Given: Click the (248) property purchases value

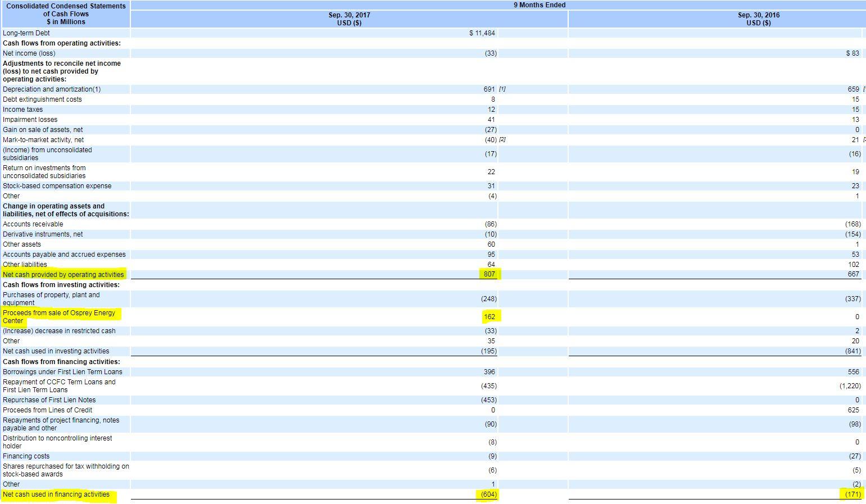Looking at the screenshot, I should point(489,299).
